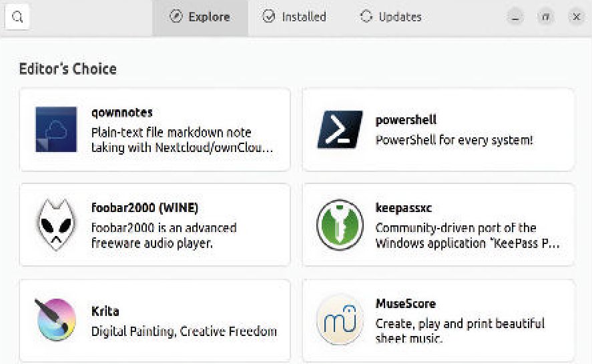Click the Explore compass icon
Viewport: 592px width, 364px height.
(x=176, y=17)
